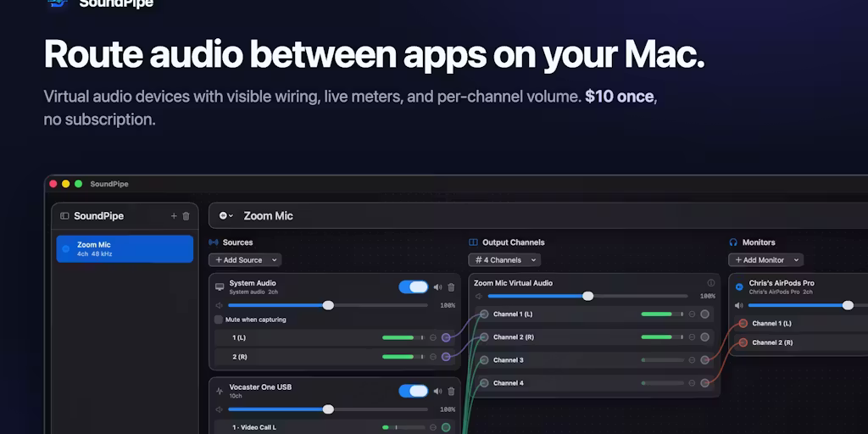
Task: Click the "Vocaster One USB" name
Action: 260,387
